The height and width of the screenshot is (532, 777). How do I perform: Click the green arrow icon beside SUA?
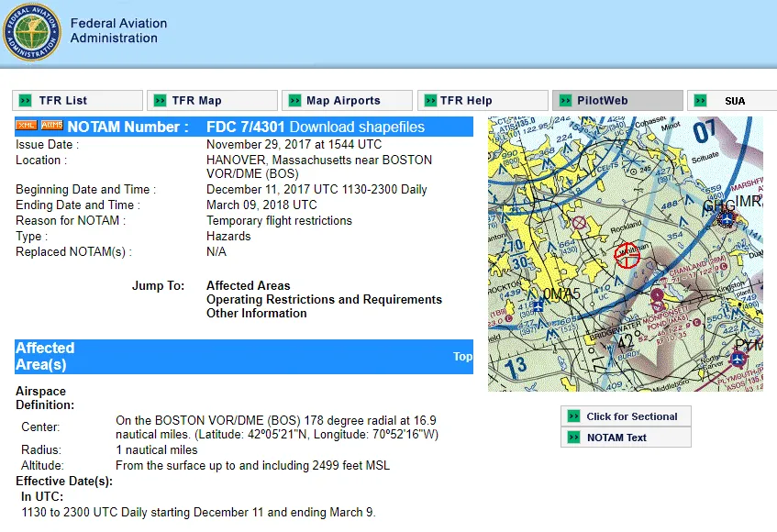(x=700, y=101)
